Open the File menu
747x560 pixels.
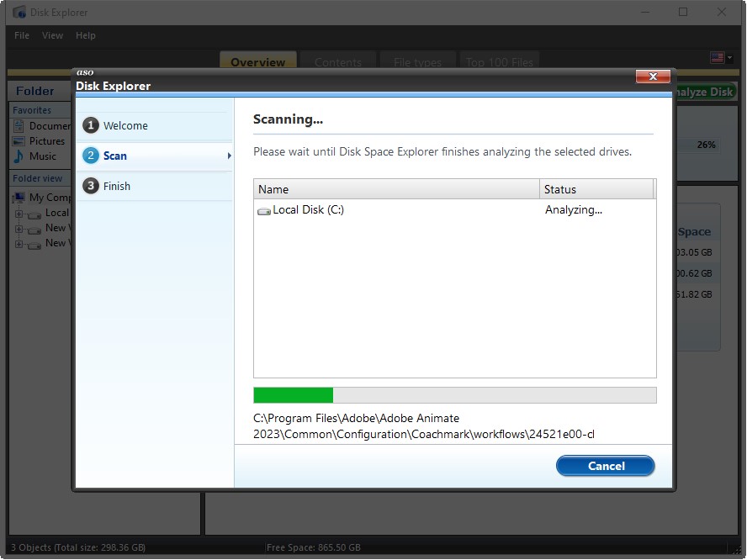coord(21,35)
